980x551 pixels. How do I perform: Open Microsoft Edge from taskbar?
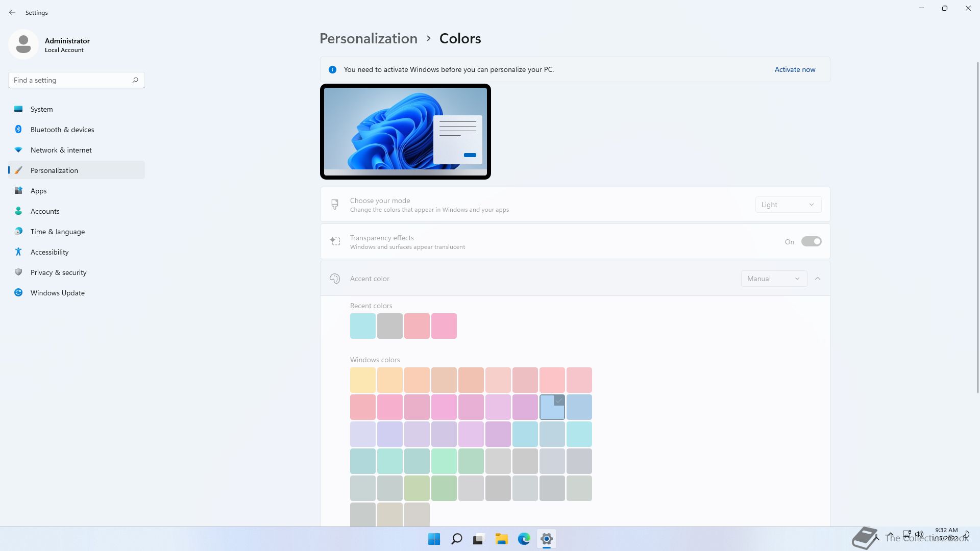(x=524, y=539)
